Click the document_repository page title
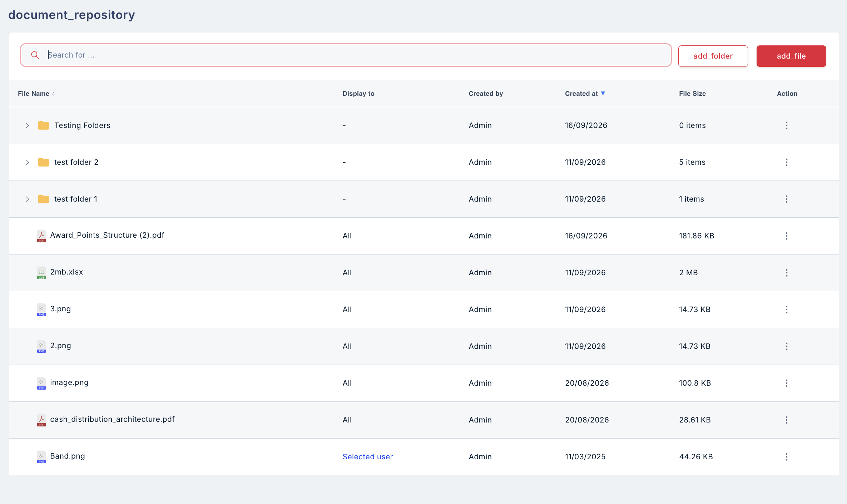 [x=71, y=15]
